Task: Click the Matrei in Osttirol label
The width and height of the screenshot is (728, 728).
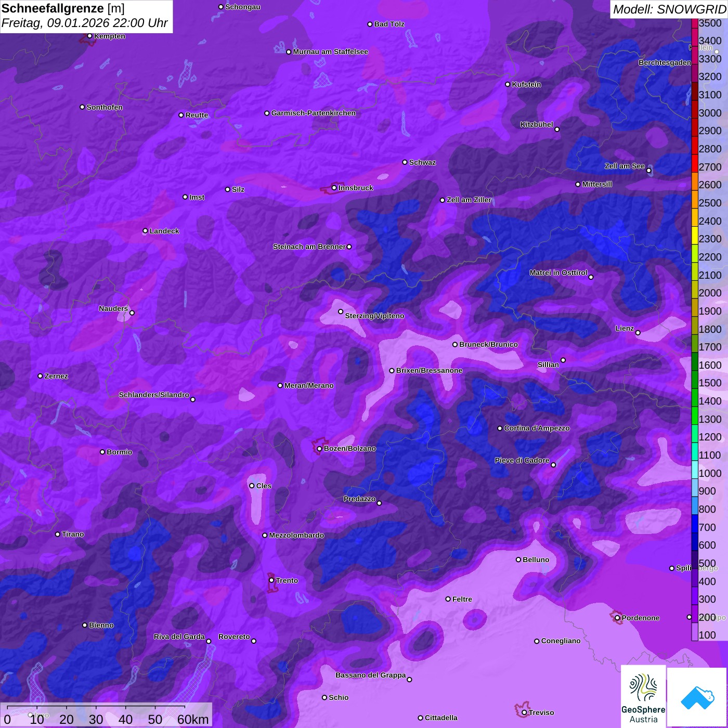Action: point(558,272)
